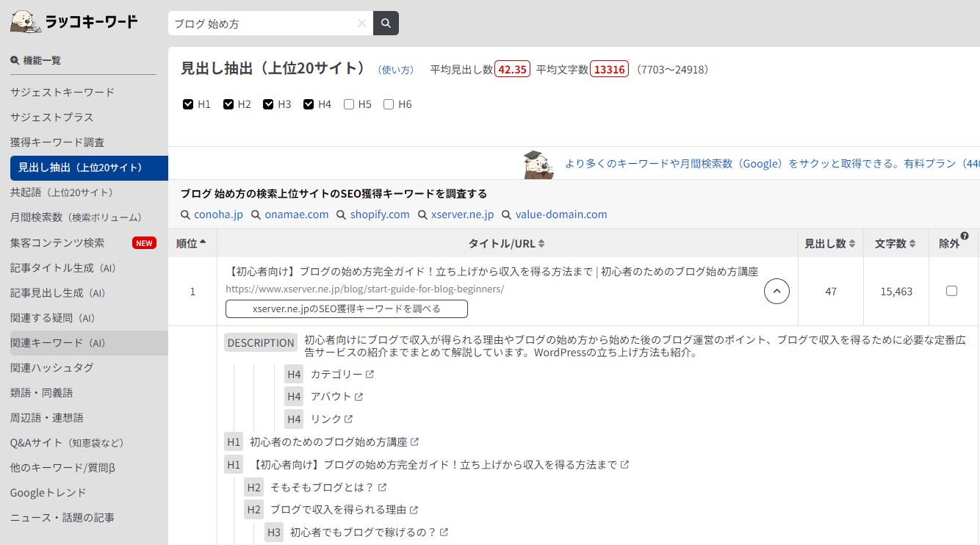
Task: Open 集客コンテンツ検索 in sidebar
Action: (x=57, y=242)
